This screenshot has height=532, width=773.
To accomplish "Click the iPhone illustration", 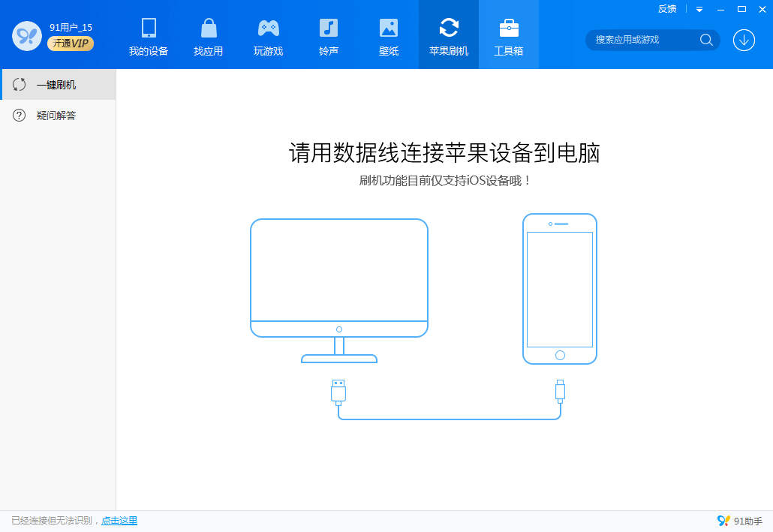I will [560, 289].
